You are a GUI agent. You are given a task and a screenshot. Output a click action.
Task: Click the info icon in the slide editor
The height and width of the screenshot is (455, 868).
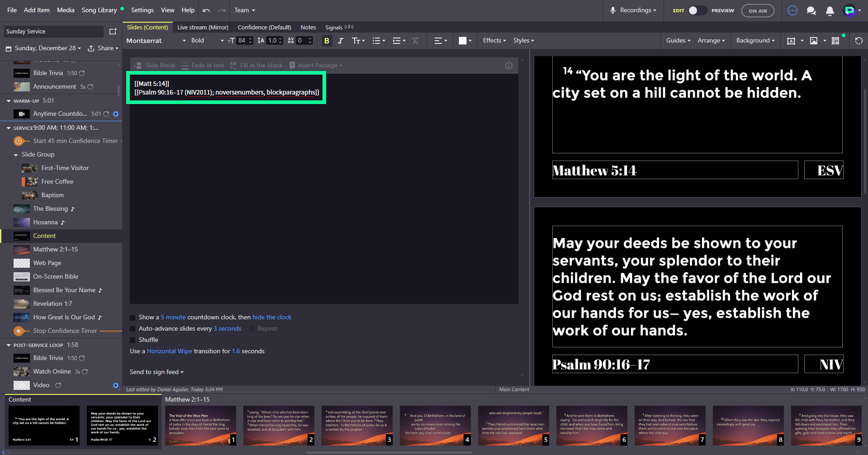pyautogui.click(x=509, y=66)
